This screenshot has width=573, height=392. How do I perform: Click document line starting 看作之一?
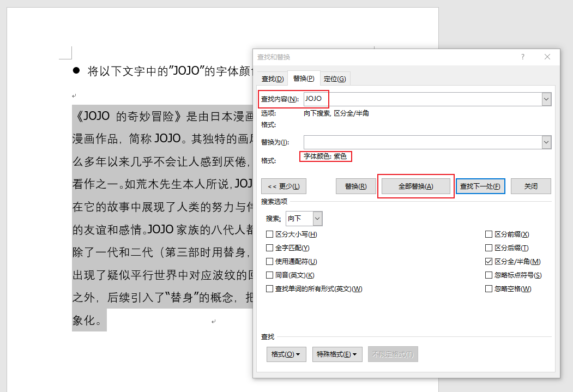pos(162,184)
